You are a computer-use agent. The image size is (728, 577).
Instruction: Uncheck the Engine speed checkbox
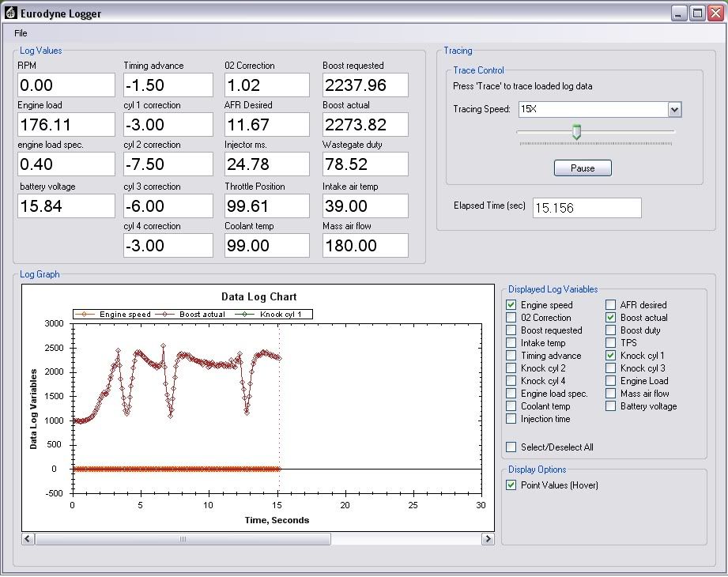pos(511,305)
